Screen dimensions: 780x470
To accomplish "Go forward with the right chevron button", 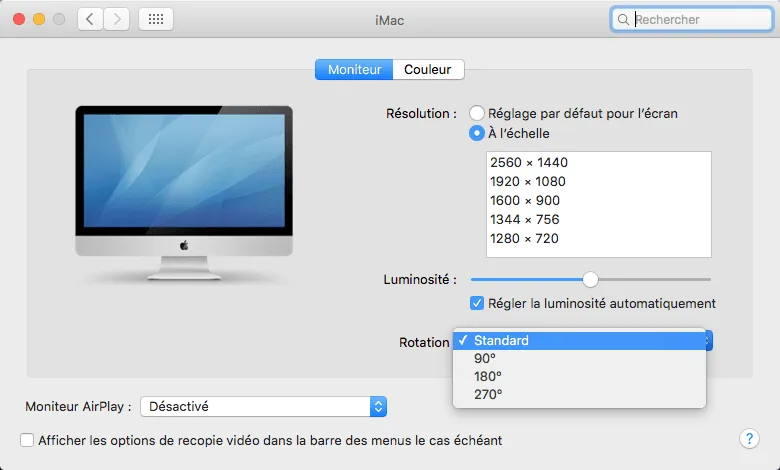I will [117, 19].
